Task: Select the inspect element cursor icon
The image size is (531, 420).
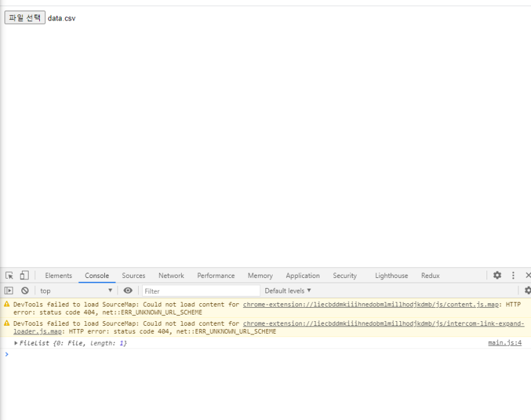Action: [x=9, y=275]
